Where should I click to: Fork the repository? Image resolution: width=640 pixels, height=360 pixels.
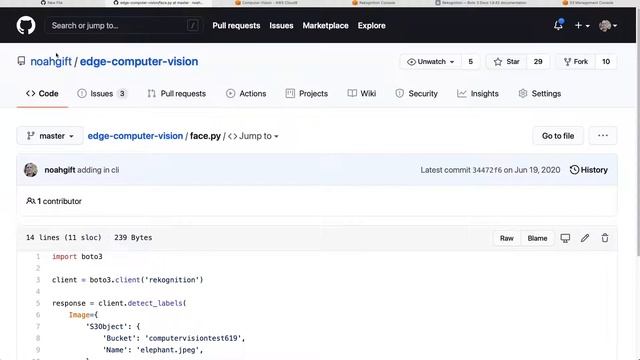pyautogui.click(x=576, y=62)
